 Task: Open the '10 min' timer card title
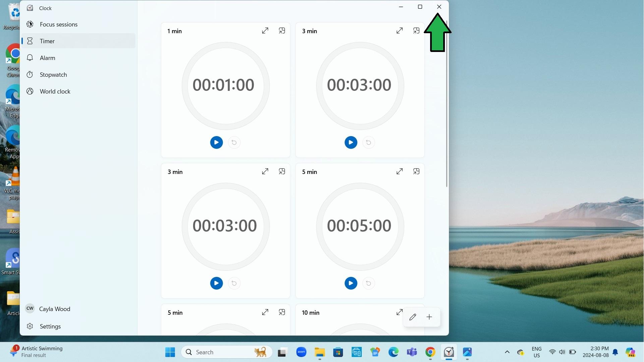310,313
